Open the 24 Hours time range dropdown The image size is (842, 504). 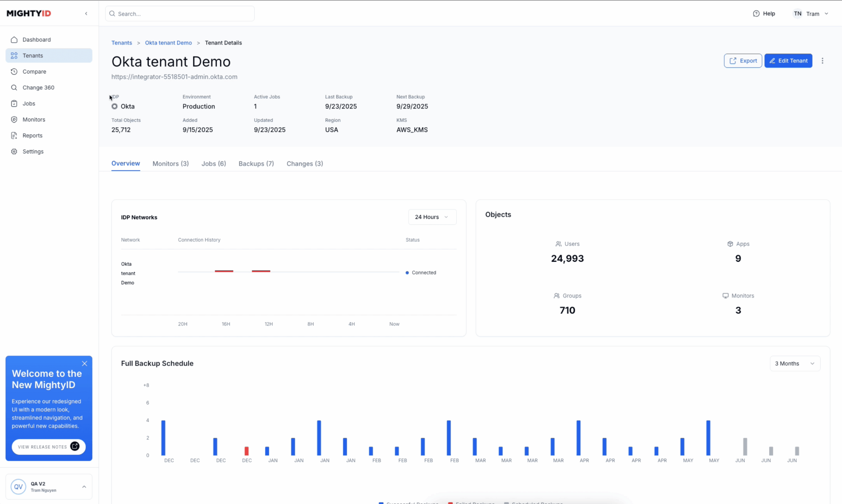pyautogui.click(x=432, y=217)
